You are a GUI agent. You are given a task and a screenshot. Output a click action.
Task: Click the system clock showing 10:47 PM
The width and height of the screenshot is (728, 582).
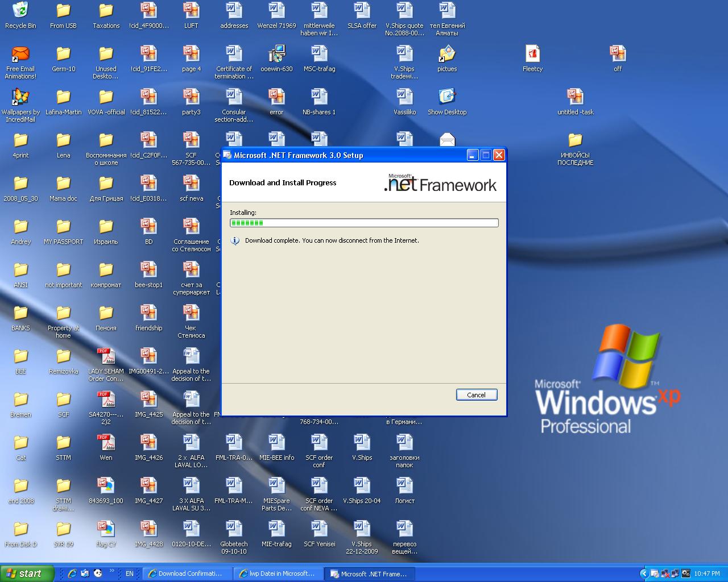[707, 573]
